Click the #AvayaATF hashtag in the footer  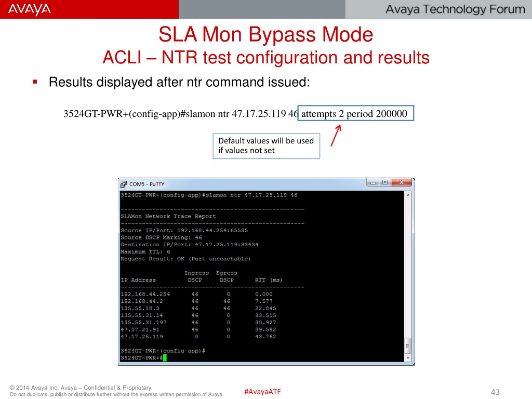262,392
